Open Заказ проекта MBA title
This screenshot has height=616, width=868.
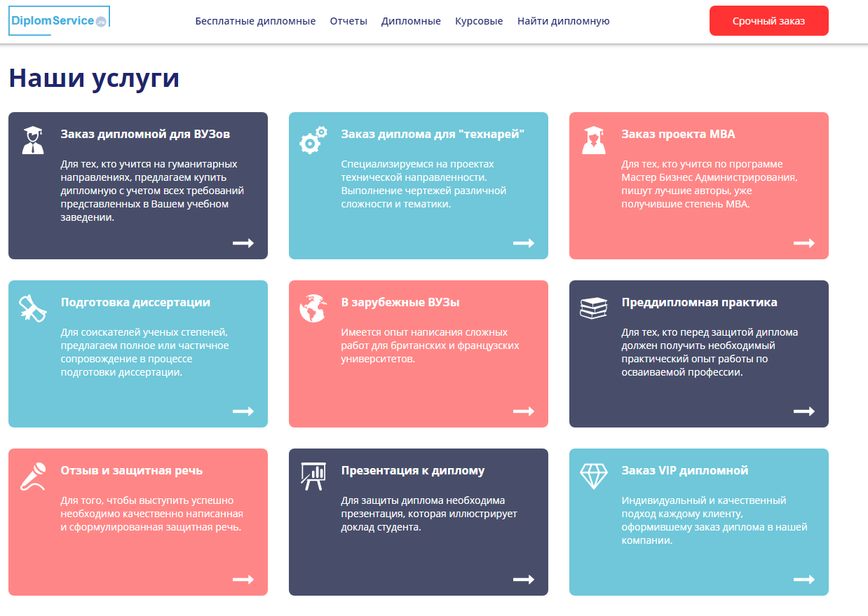click(678, 134)
